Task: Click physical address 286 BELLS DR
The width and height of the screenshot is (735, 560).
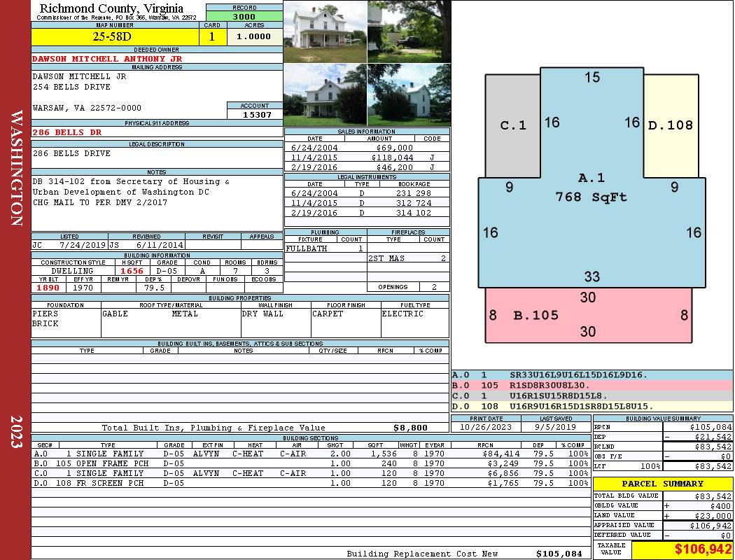Action: [x=67, y=132]
